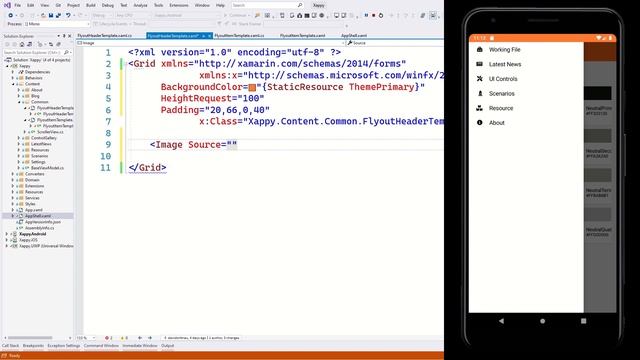This screenshot has width=640, height=360.
Task: Tap the Android recent apps button
Action: [x=584, y=321]
